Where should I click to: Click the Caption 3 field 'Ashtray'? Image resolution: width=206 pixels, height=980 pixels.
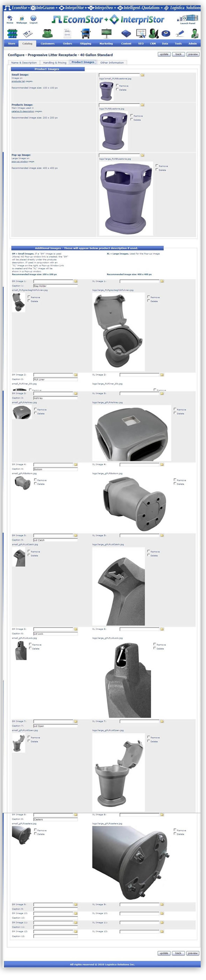55,398
